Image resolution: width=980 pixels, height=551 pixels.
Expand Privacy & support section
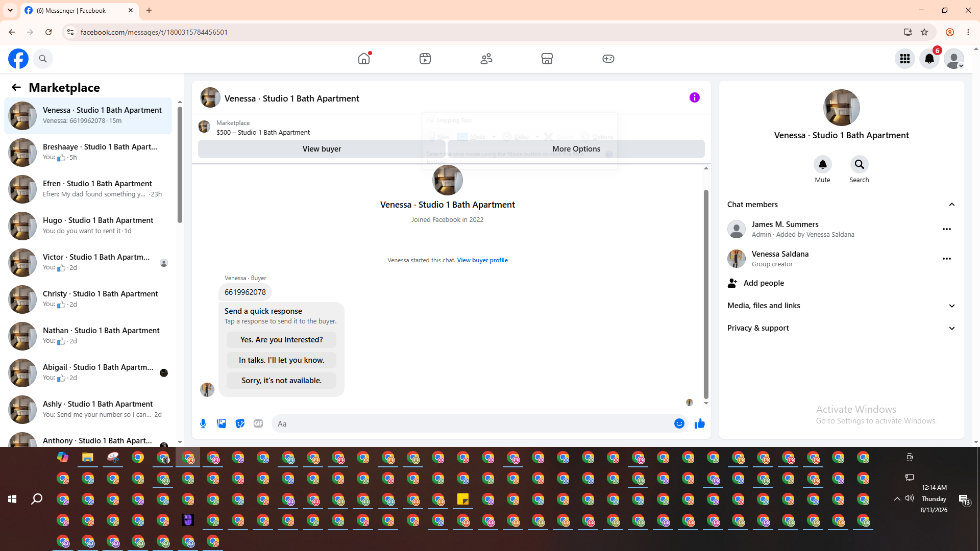[x=841, y=328]
